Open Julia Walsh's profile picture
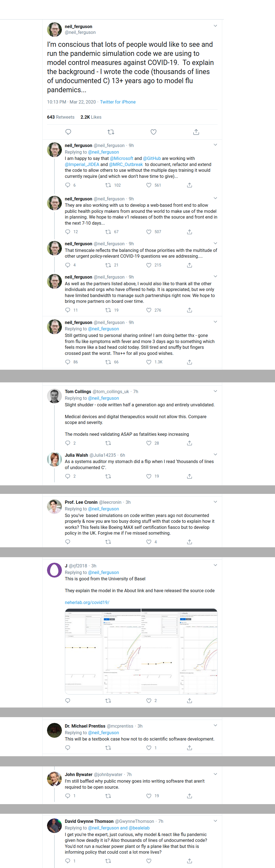 pyautogui.click(x=54, y=459)
